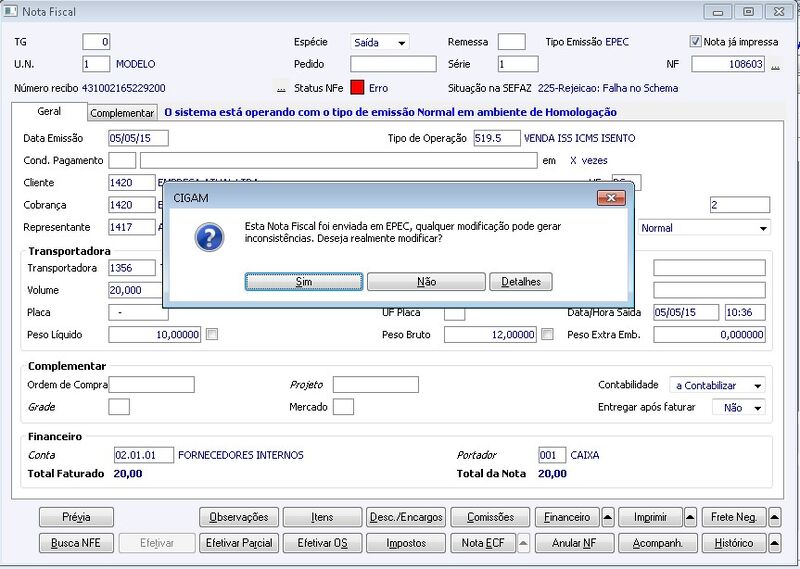Click the blue question mark dialog icon
This screenshot has width=800, height=569.
(210, 237)
